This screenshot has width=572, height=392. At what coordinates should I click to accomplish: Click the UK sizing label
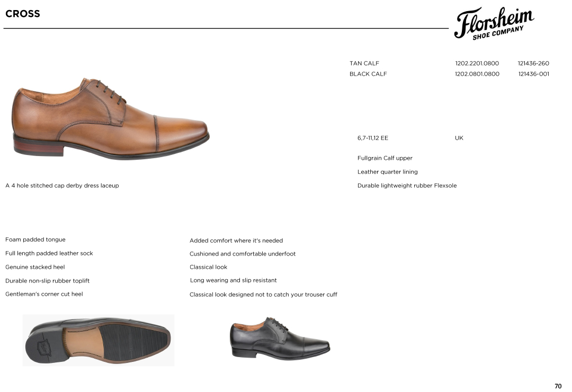pyautogui.click(x=459, y=138)
